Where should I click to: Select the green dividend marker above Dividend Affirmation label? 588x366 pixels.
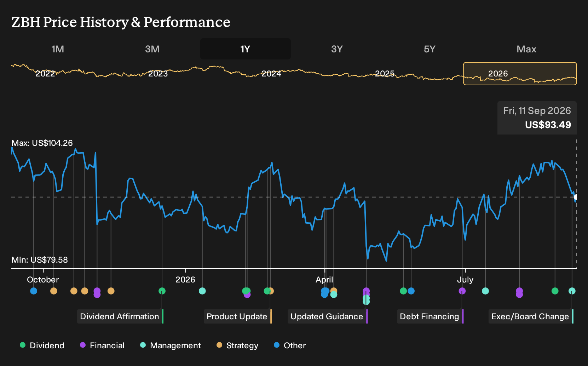click(x=162, y=291)
